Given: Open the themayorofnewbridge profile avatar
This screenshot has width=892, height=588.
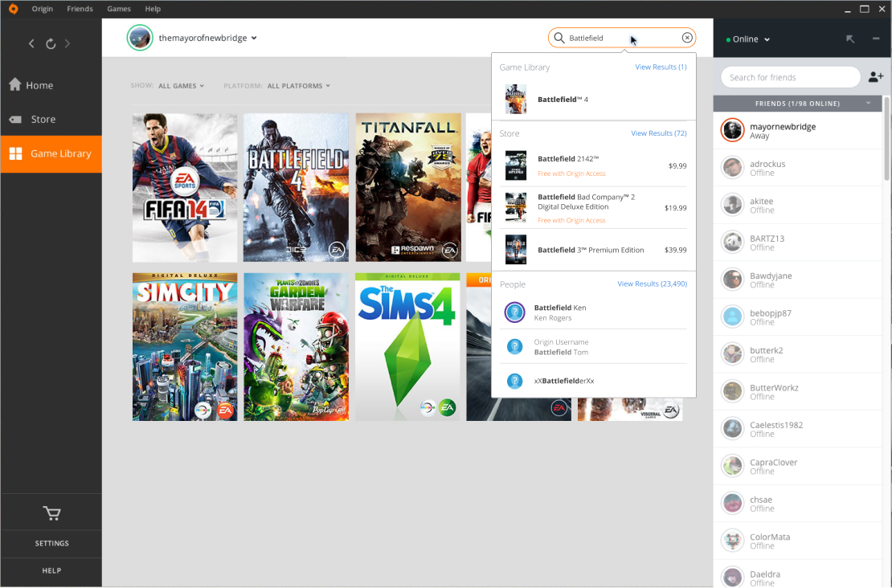Looking at the screenshot, I should [x=140, y=38].
